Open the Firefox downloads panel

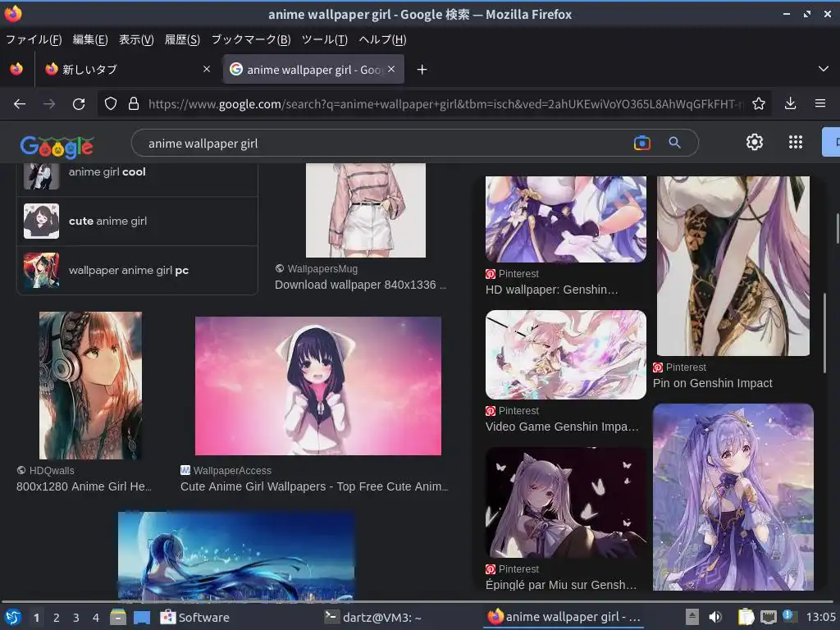[x=790, y=104]
